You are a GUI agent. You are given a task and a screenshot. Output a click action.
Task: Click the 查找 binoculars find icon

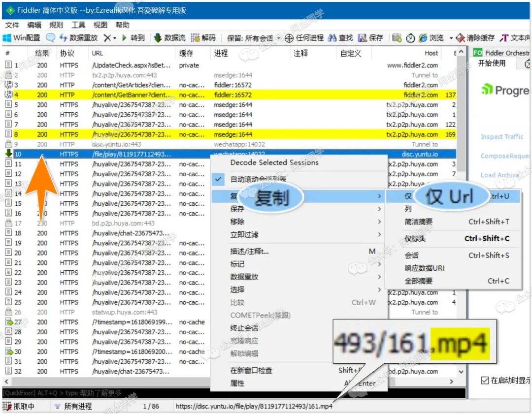point(332,37)
